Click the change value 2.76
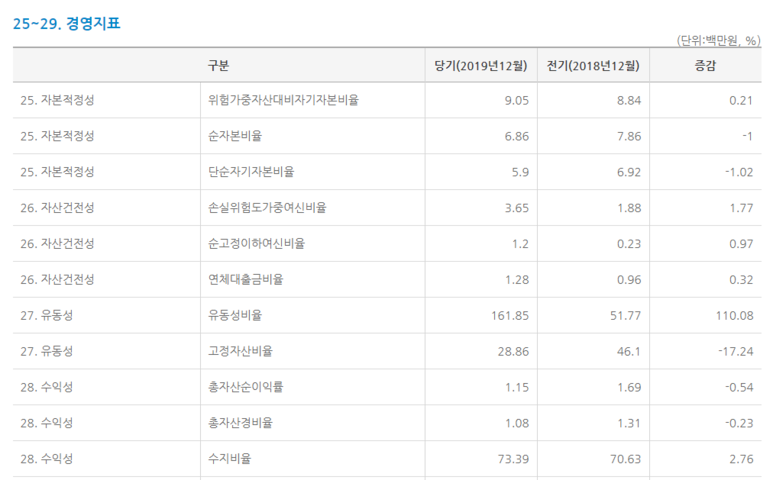 [x=741, y=459]
